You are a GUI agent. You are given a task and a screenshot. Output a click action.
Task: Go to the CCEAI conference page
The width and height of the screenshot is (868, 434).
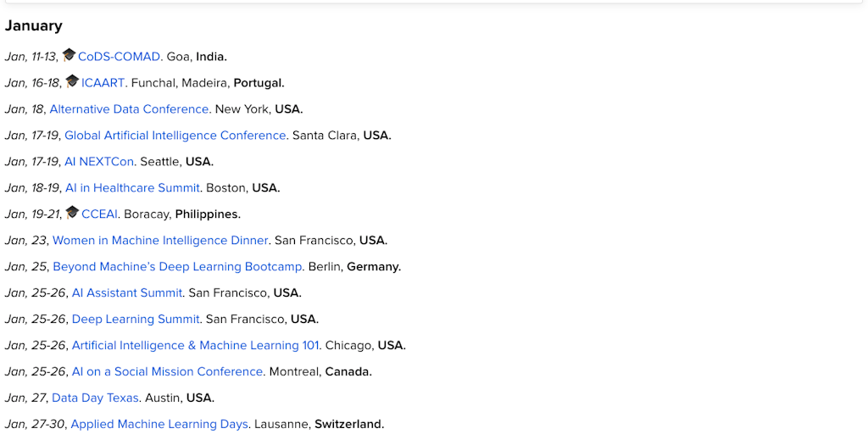coord(100,214)
